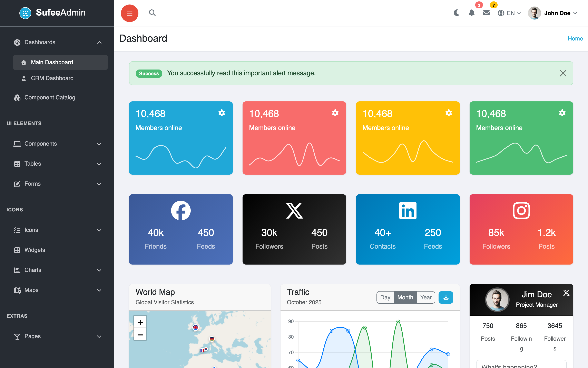Open settings gear on the yellow card
This screenshot has width=588, height=368.
click(x=449, y=113)
